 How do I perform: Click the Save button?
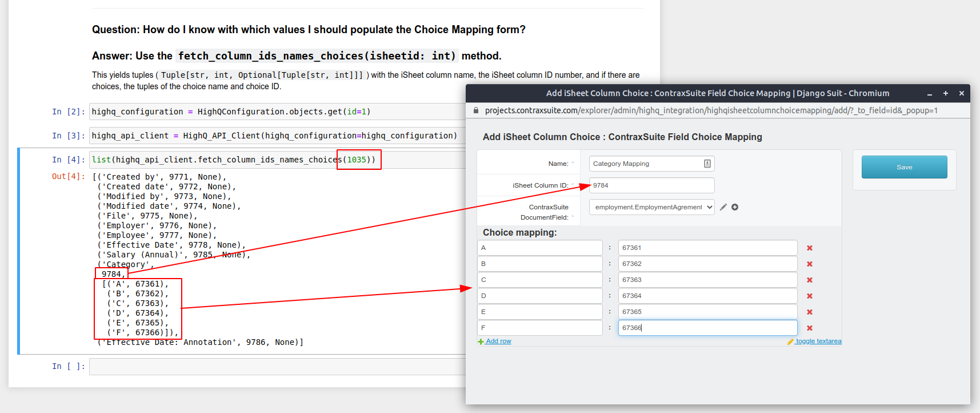pyautogui.click(x=905, y=167)
